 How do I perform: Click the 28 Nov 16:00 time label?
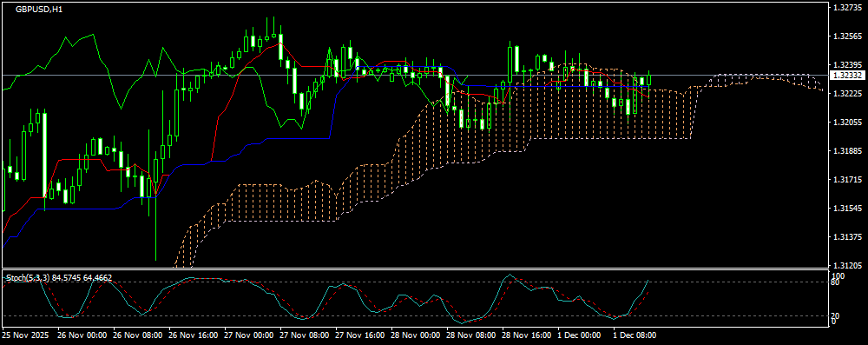[x=527, y=335]
